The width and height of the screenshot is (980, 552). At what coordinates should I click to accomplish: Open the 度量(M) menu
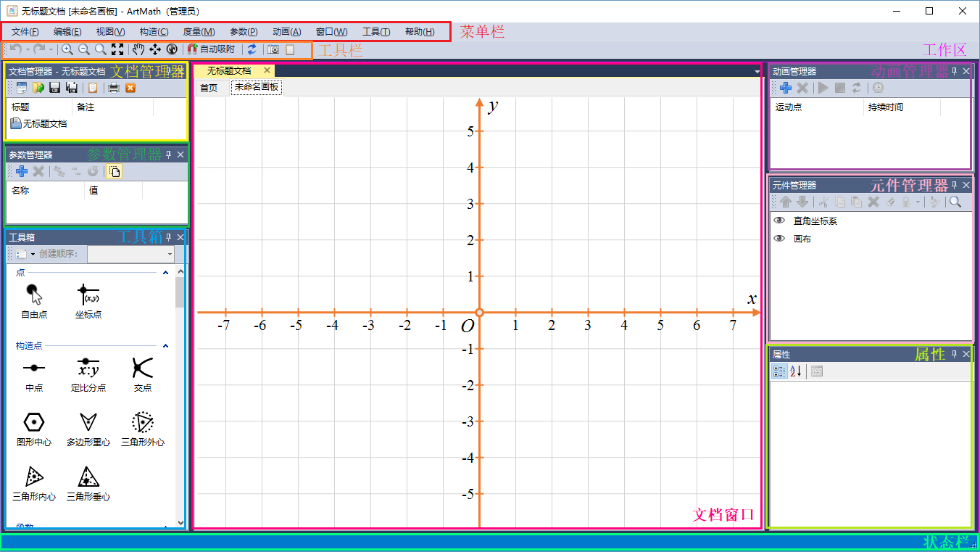pos(199,32)
